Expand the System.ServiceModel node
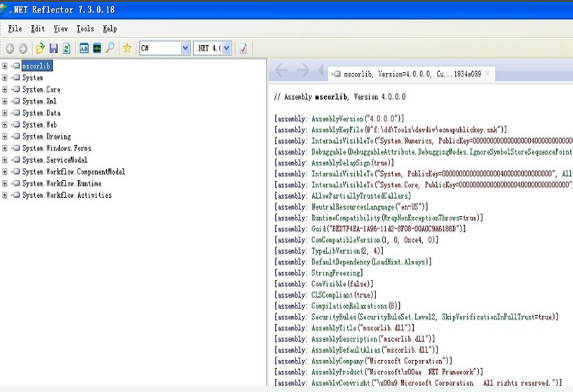This screenshot has width=573, height=392. [5, 160]
